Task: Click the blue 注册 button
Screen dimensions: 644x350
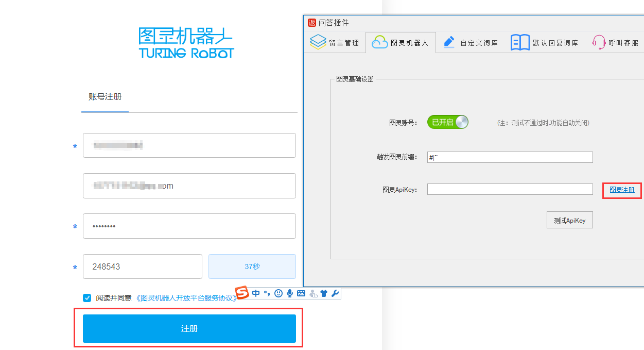Action: 189,328
